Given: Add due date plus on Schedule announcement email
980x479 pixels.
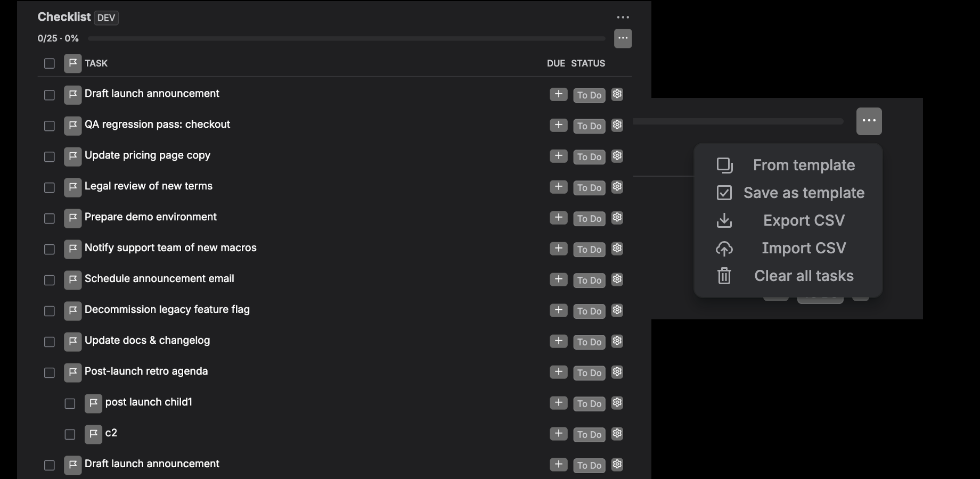Looking at the screenshot, I should click(x=558, y=279).
